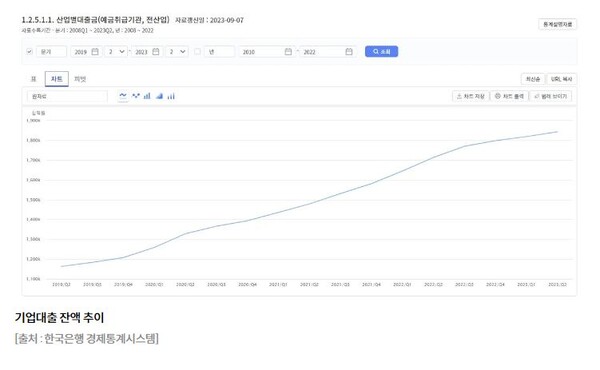Pick the last thin-bar chart icon
This screenshot has height=370, width=600.
tap(171, 96)
